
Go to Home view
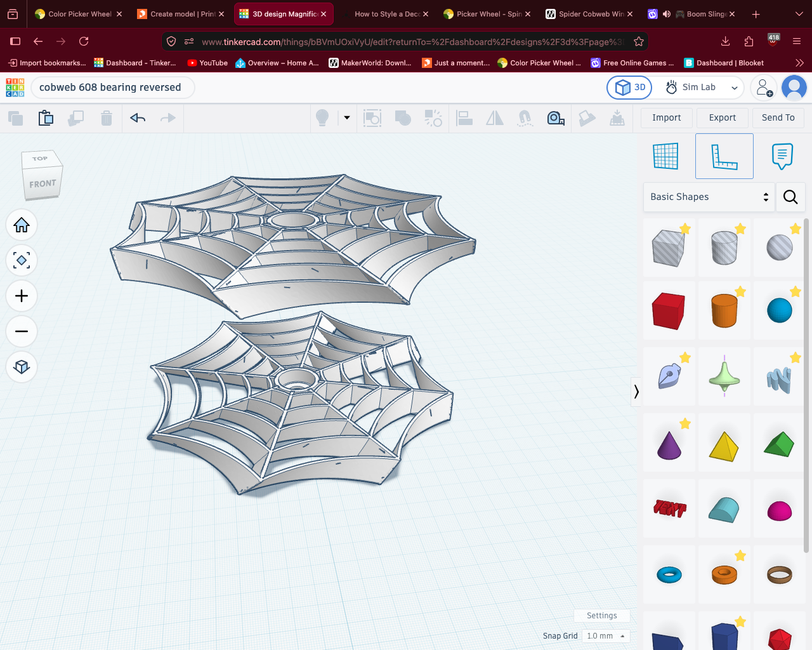coord(22,225)
